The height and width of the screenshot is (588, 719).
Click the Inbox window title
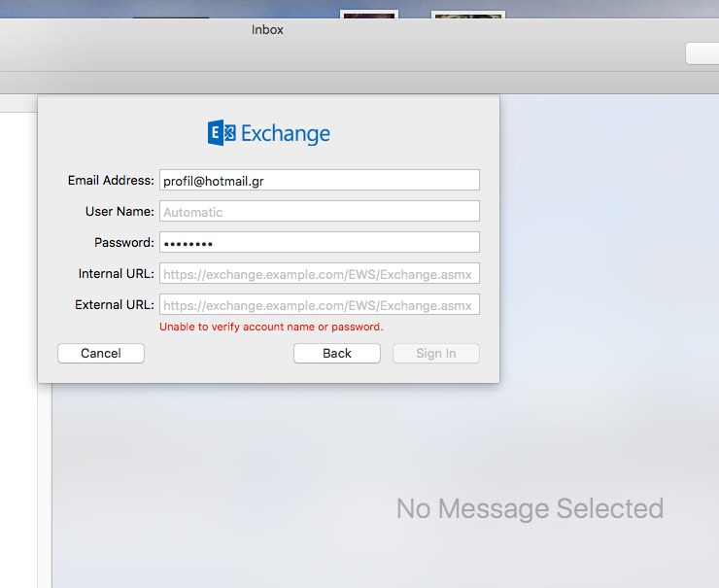267,30
